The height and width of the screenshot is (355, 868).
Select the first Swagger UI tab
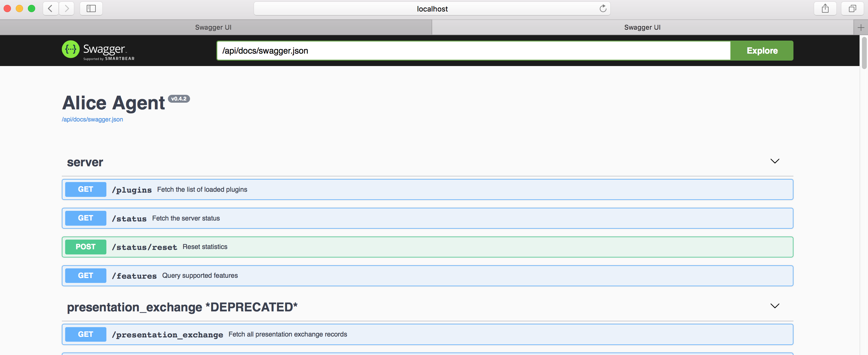[213, 27]
